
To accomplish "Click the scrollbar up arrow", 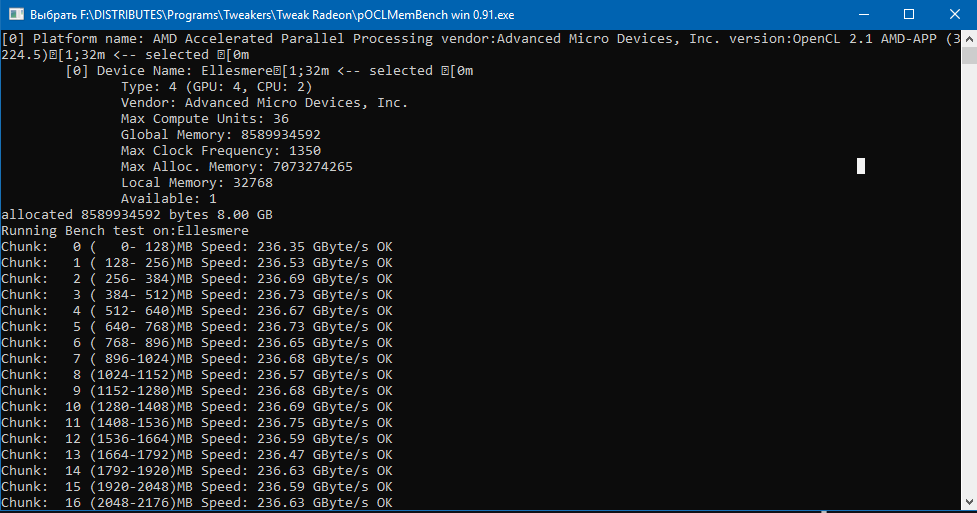I will click(968, 37).
